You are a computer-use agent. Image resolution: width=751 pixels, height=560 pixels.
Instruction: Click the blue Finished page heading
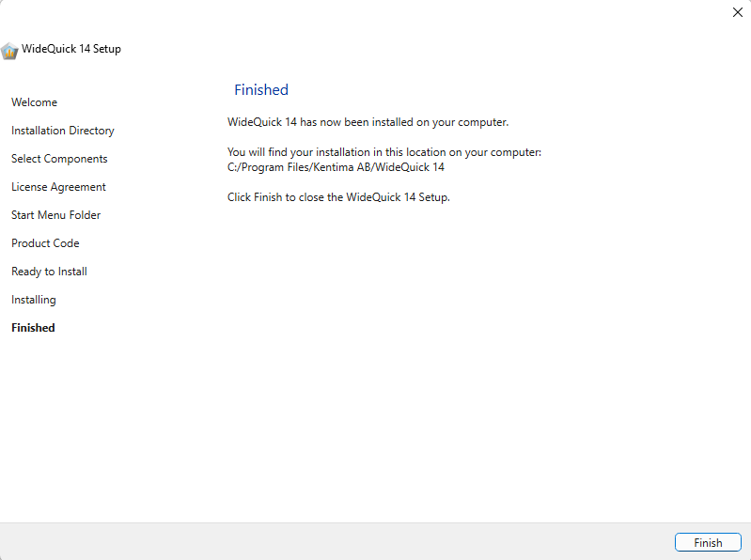(261, 90)
